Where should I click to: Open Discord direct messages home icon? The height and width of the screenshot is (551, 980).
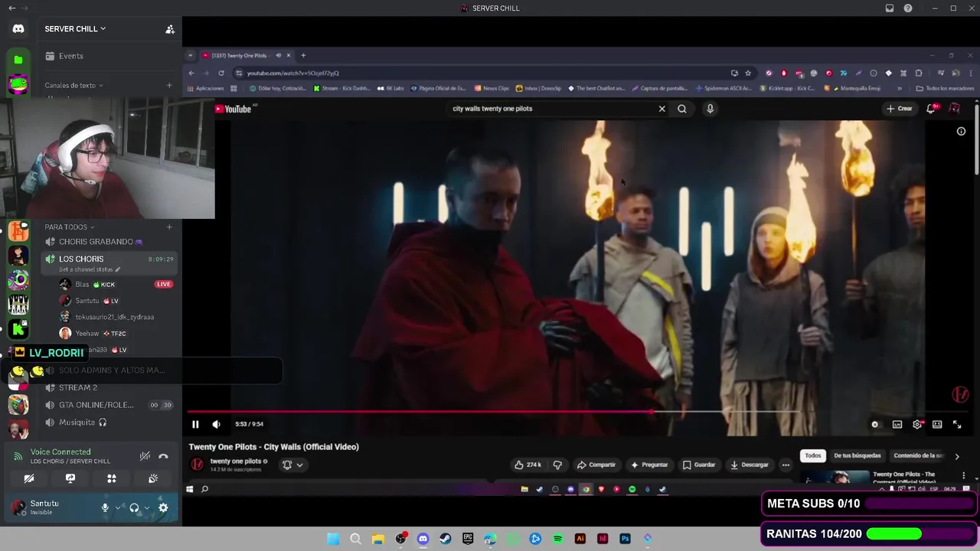click(18, 29)
